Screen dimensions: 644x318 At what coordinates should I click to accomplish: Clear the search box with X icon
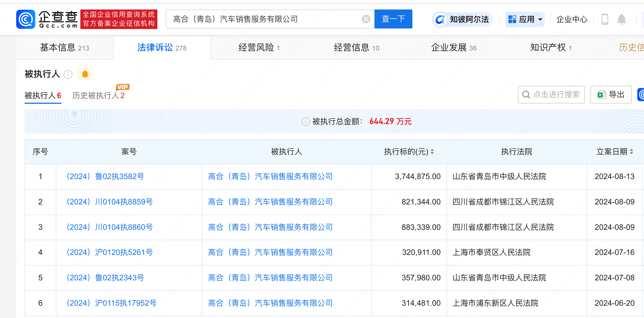(366, 19)
